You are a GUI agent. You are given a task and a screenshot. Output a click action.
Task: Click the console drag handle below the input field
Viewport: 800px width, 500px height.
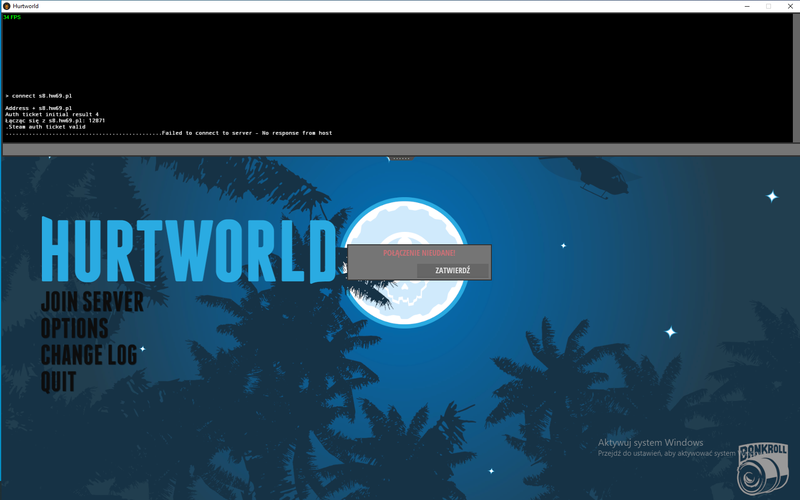pyautogui.click(x=401, y=159)
